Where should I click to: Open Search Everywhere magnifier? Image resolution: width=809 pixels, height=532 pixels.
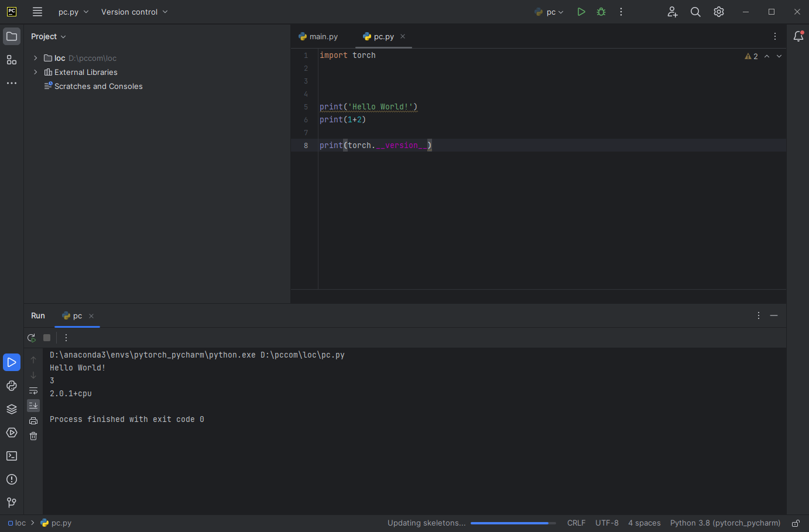(695, 12)
